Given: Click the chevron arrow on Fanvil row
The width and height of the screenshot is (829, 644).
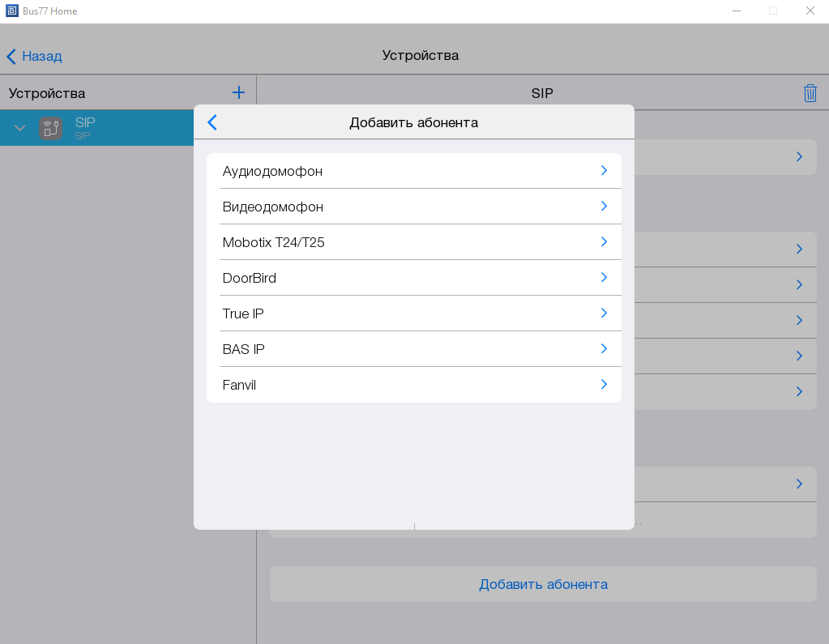Looking at the screenshot, I should tap(604, 385).
